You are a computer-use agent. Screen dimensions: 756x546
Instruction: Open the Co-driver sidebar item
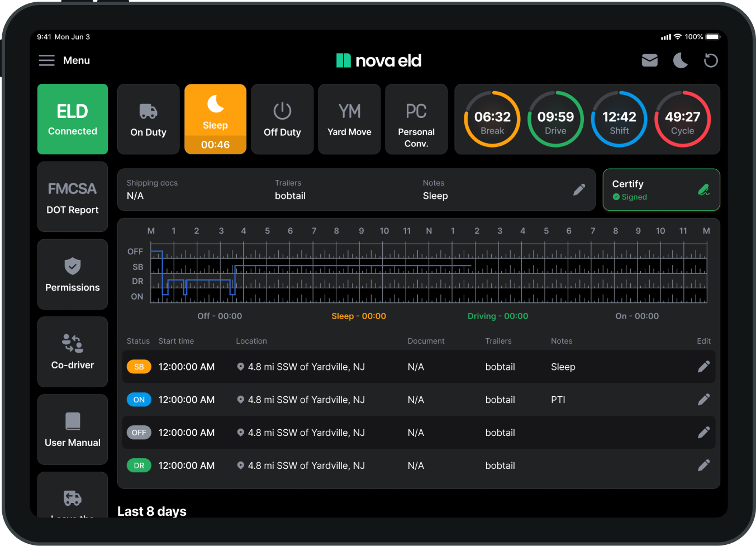coord(73,352)
